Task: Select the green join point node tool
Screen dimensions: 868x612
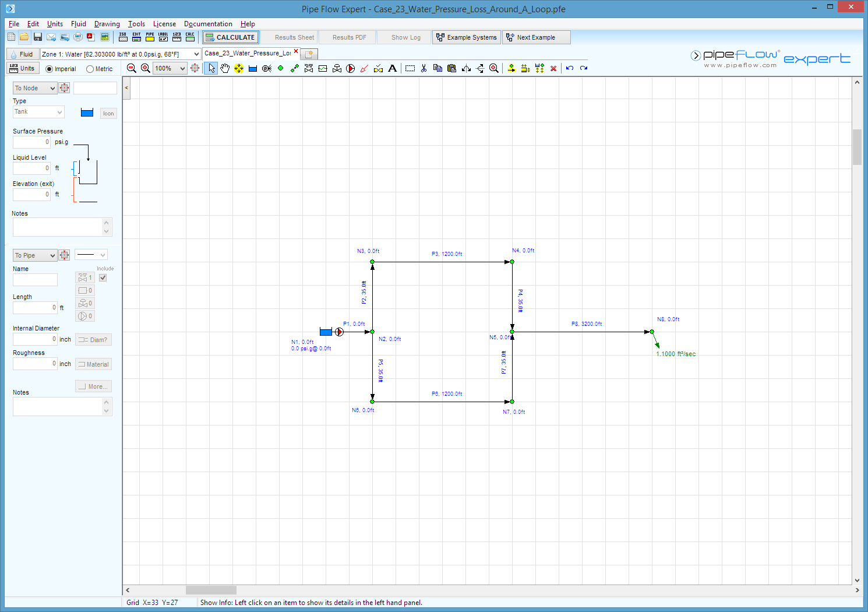Action: (281, 68)
